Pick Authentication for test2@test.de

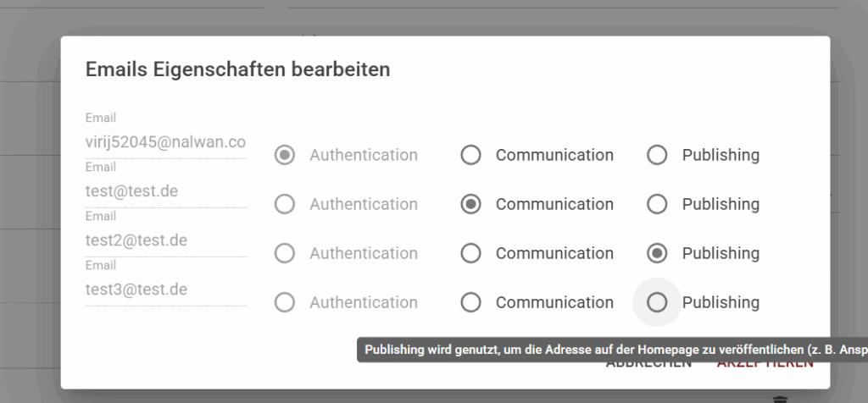coord(285,254)
